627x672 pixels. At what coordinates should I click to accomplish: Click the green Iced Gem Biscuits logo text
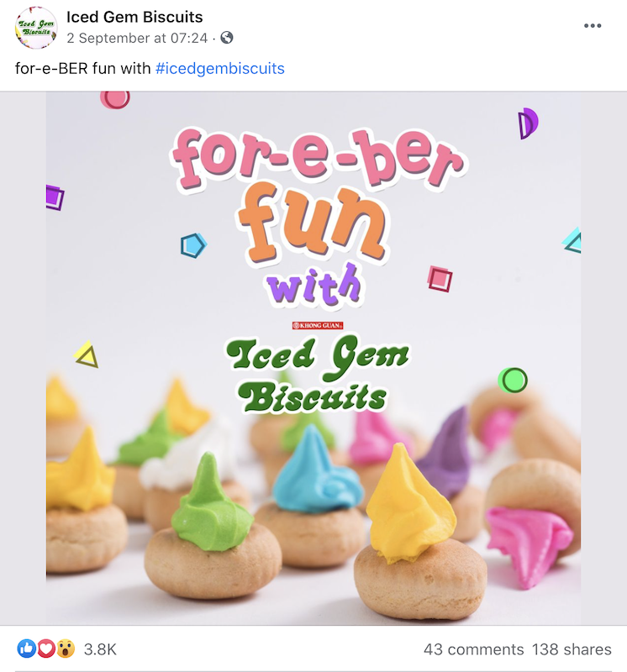pyautogui.click(x=318, y=375)
